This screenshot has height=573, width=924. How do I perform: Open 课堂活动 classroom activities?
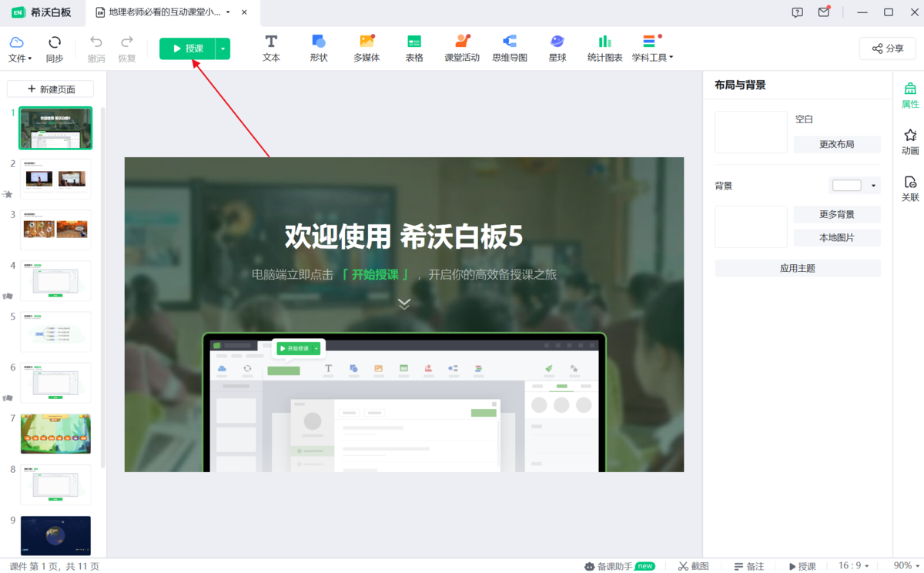pyautogui.click(x=462, y=49)
